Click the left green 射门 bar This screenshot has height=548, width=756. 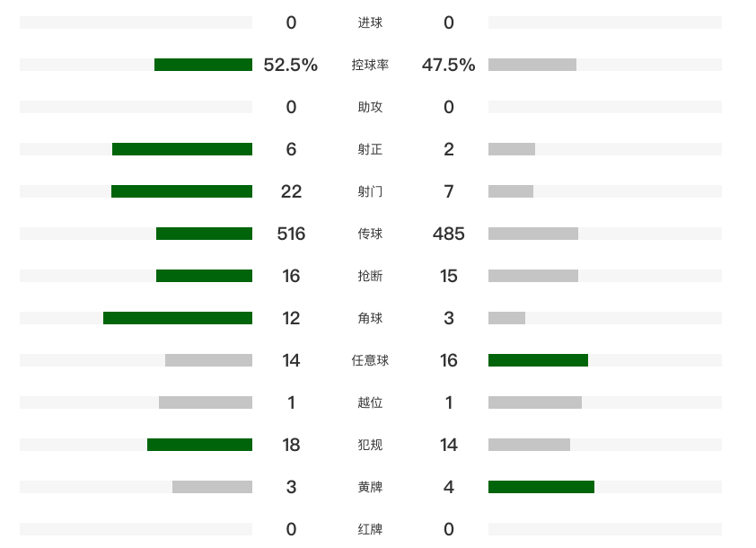181,191
